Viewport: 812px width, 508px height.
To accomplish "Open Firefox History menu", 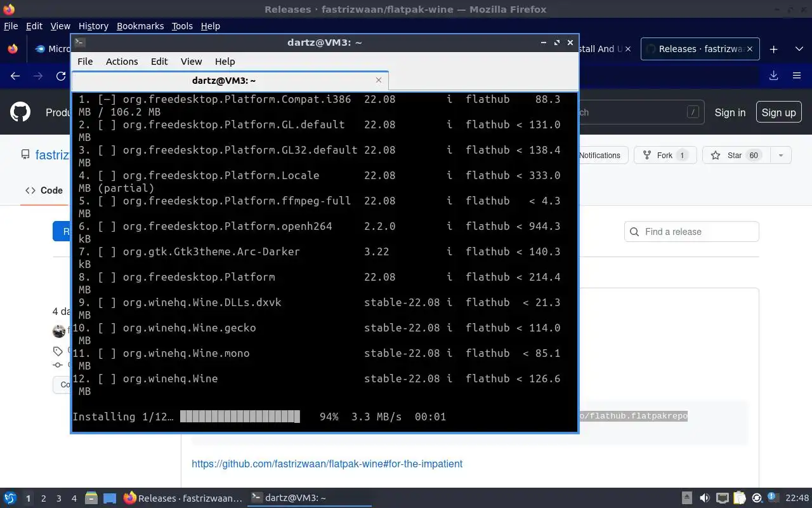I will tap(93, 26).
